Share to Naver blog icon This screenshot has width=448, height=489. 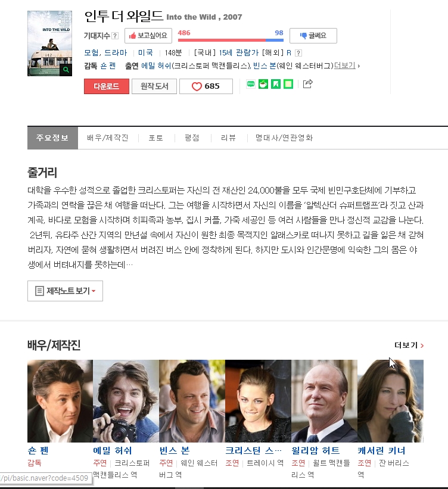(251, 84)
